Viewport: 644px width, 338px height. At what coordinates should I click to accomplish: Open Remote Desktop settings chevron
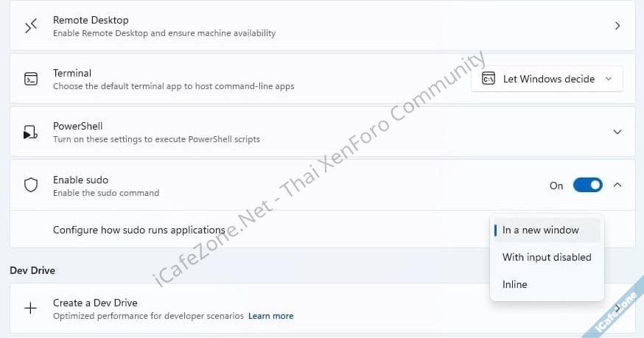click(617, 27)
